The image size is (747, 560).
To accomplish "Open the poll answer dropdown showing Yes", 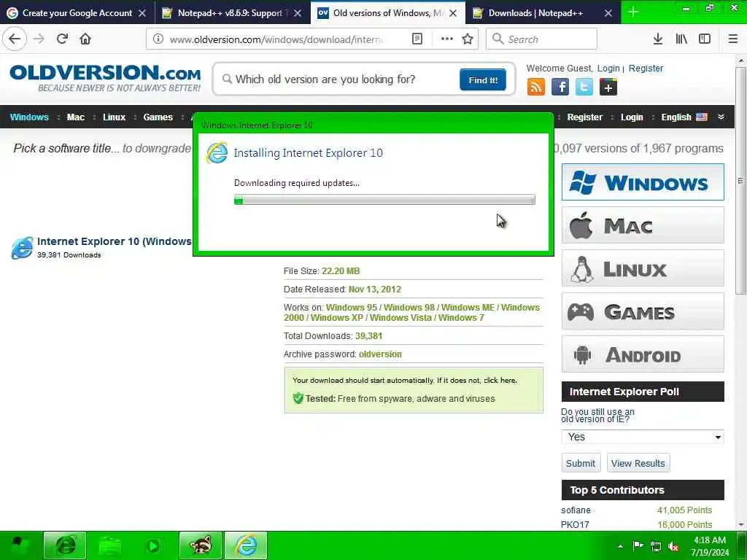I will [643, 437].
